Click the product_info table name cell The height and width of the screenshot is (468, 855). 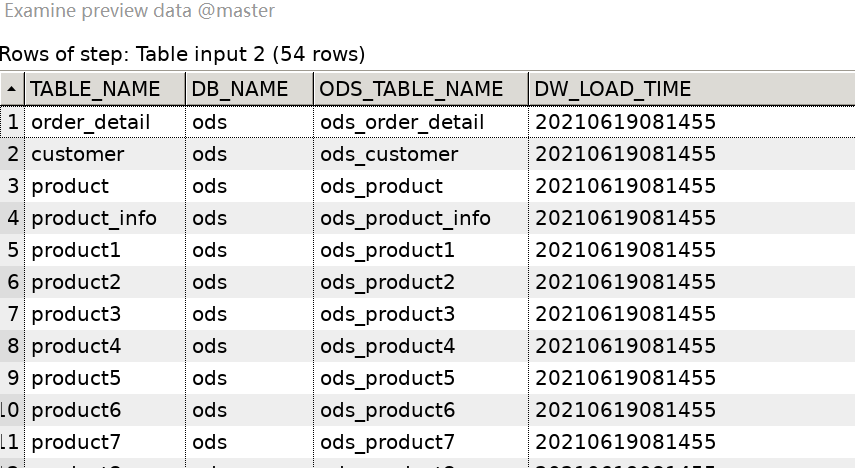(x=94, y=218)
